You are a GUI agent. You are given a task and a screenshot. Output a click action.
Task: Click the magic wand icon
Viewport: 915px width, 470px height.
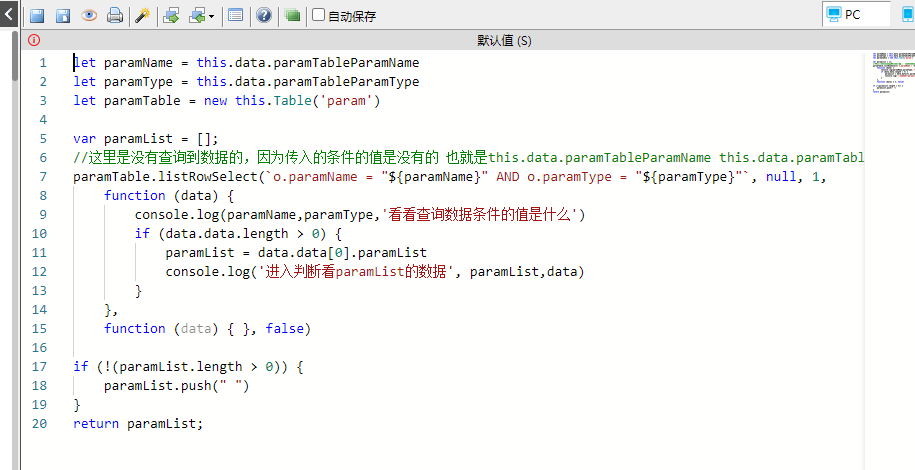click(142, 16)
